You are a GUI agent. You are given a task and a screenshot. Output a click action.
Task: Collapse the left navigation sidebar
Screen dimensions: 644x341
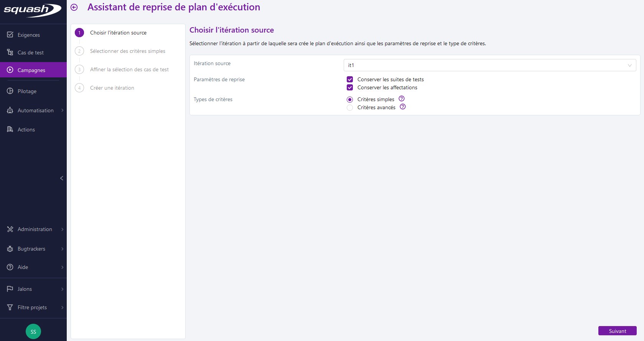coord(61,178)
